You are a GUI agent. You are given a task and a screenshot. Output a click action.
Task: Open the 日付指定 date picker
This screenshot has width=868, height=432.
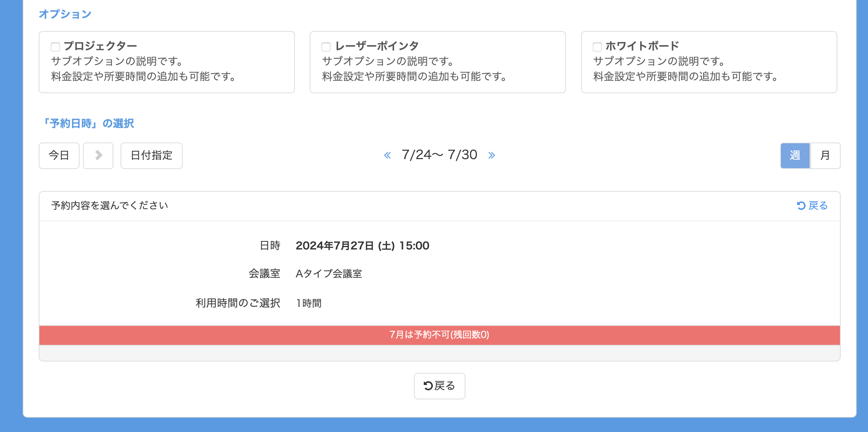pyautogui.click(x=152, y=155)
